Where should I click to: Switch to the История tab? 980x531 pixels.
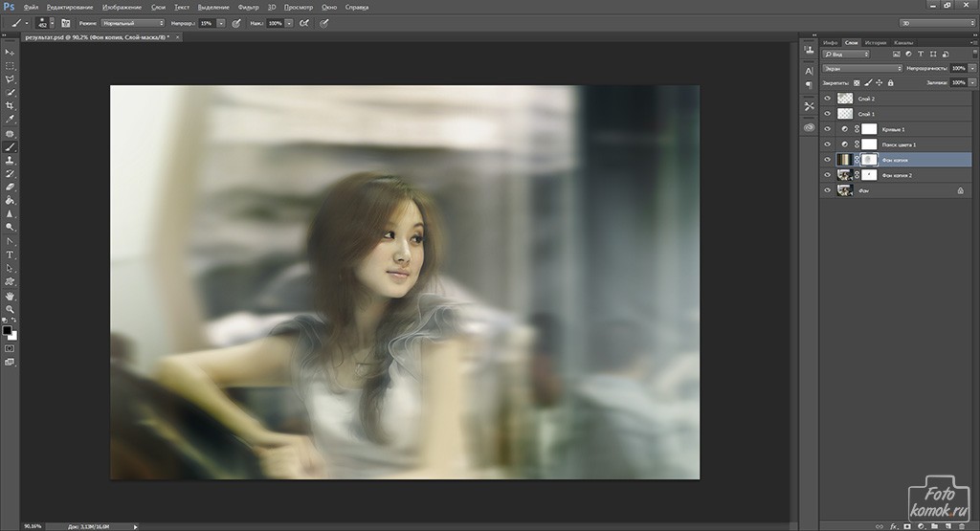[x=876, y=42]
